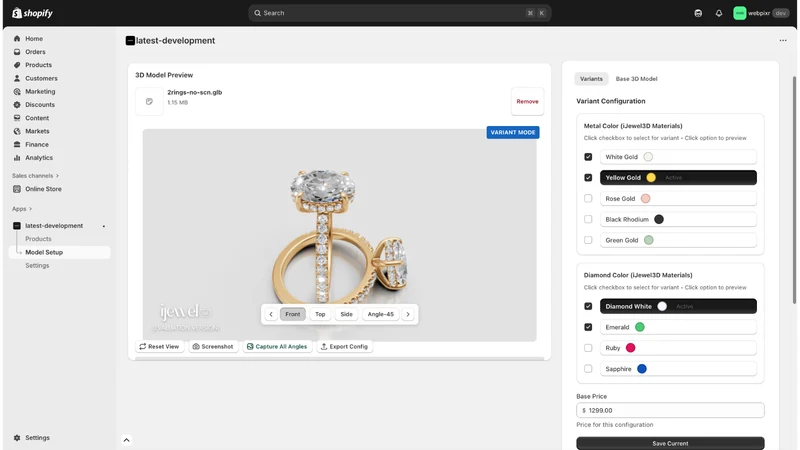Screen dimensions: 800x450
Task: Check the Rose Gold checkbox
Action: click(x=588, y=198)
